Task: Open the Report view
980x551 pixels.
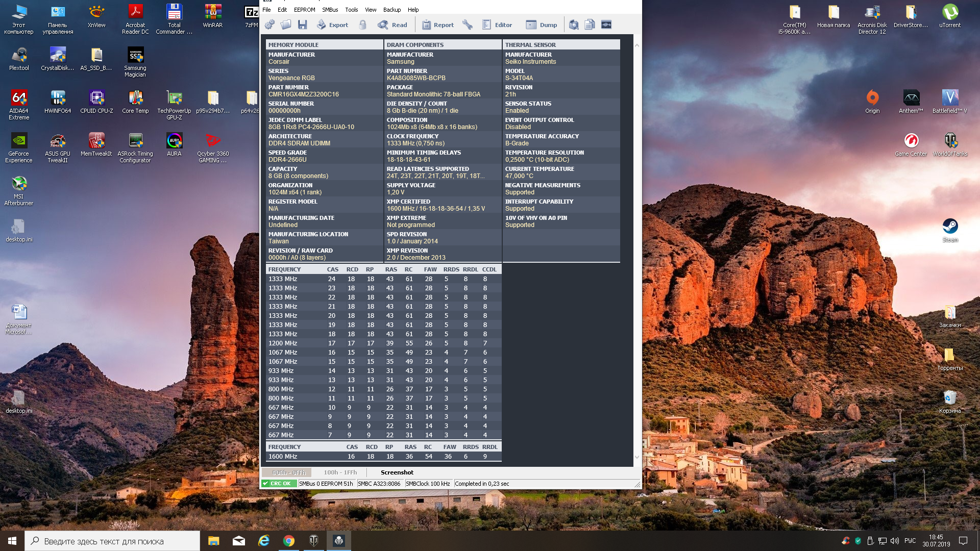Action: coord(438,24)
